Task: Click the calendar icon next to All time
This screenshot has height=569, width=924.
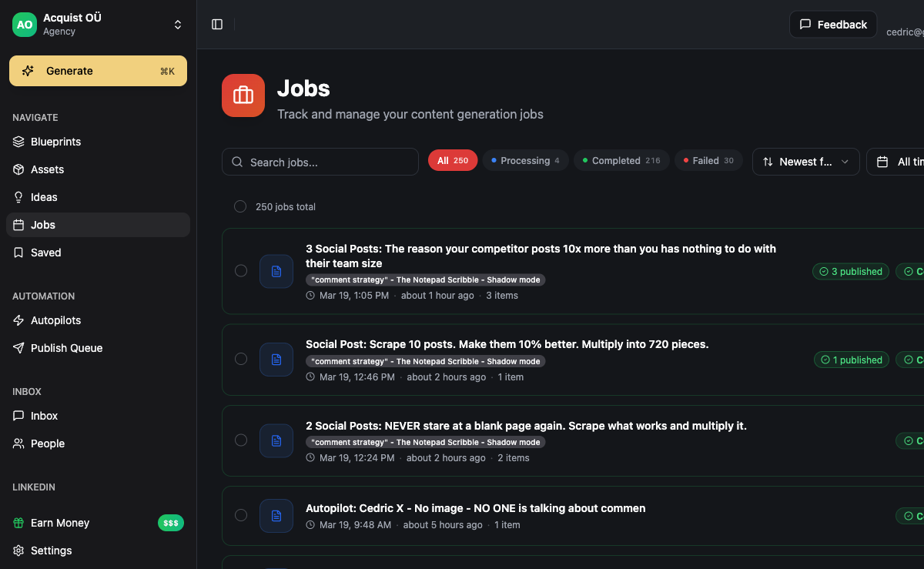Action: point(882,162)
